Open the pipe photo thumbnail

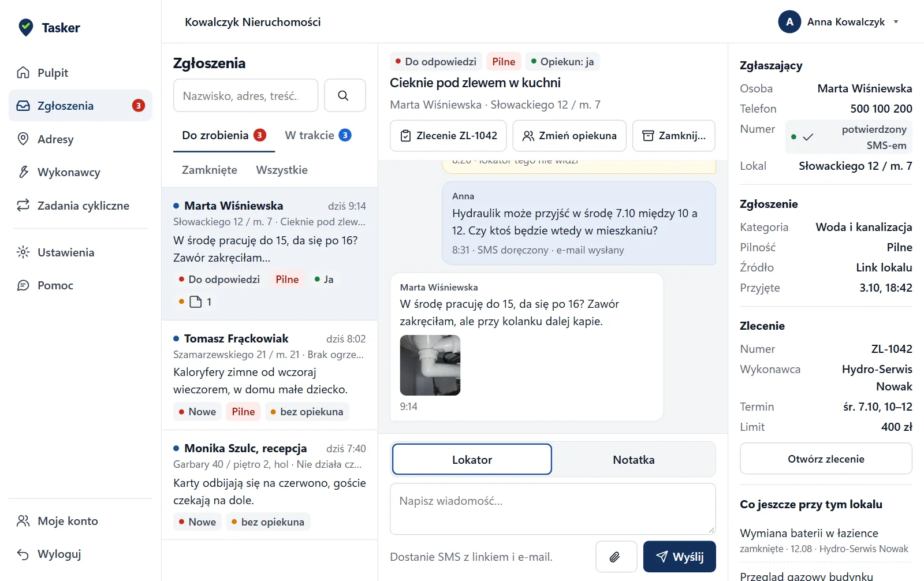430,365
